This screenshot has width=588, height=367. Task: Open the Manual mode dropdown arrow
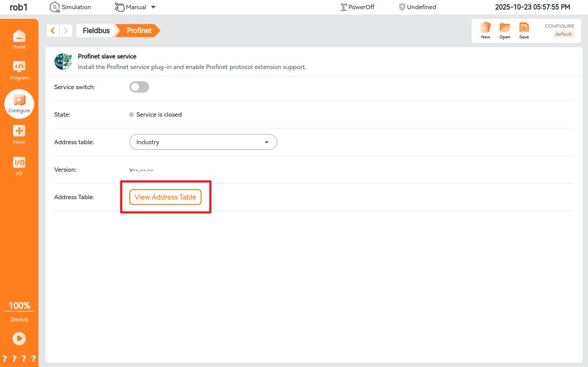click(153, 7)
